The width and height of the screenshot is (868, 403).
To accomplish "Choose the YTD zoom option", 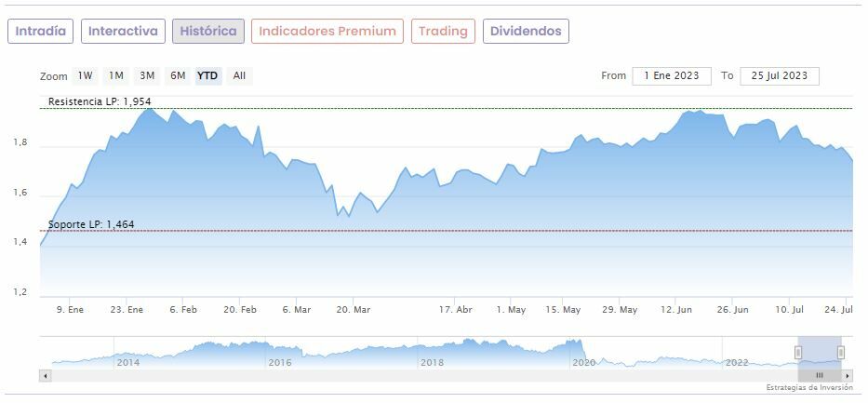I will 207,76.
